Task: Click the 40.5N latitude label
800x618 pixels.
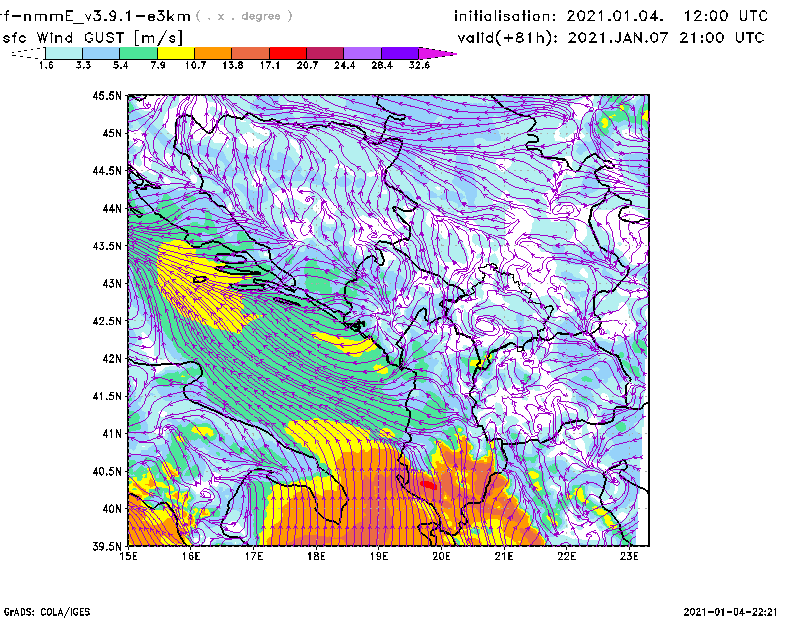Action: [107, 471]
